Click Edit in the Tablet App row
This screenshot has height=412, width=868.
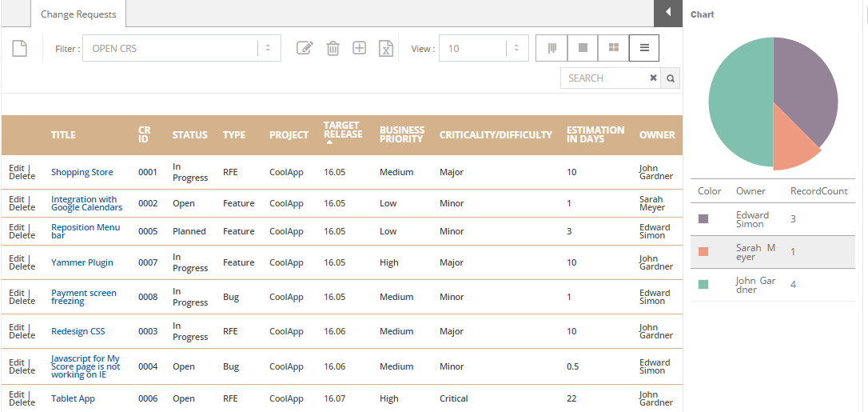click(17, 395)
